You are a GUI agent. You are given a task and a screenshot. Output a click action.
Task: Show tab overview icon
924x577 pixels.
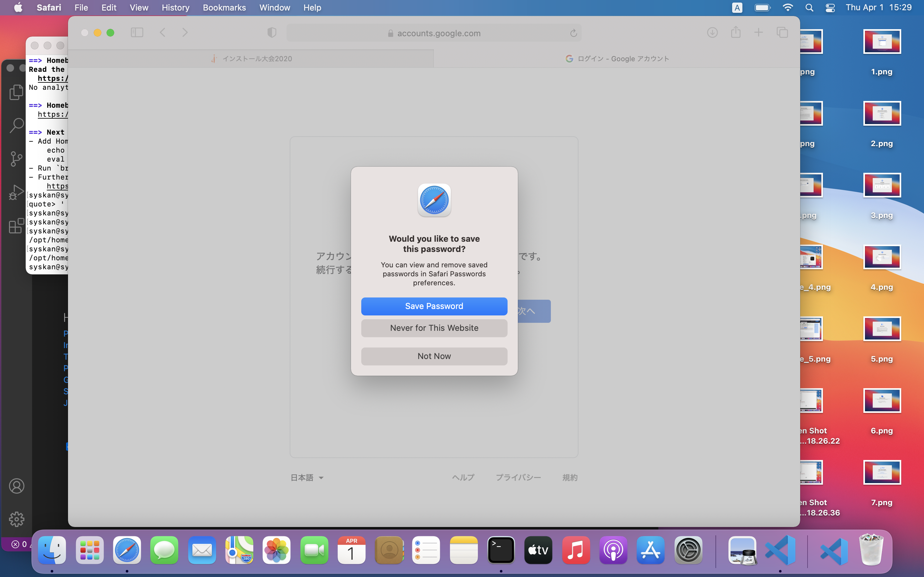[782, 33]
